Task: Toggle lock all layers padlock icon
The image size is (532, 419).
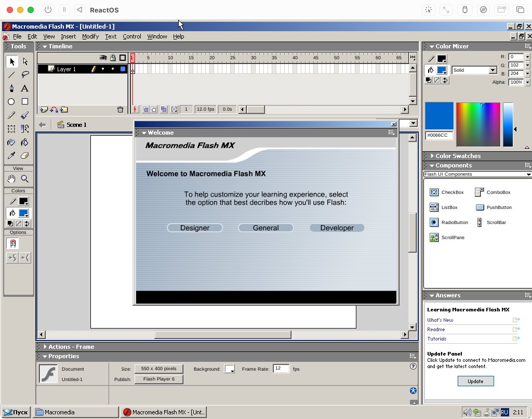Action: [113, 58]
